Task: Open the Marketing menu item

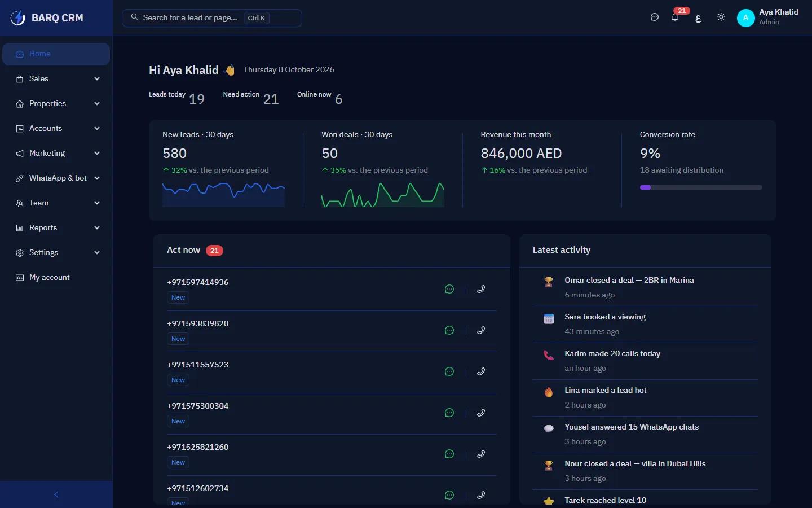Action: click(x=56, y=154)
